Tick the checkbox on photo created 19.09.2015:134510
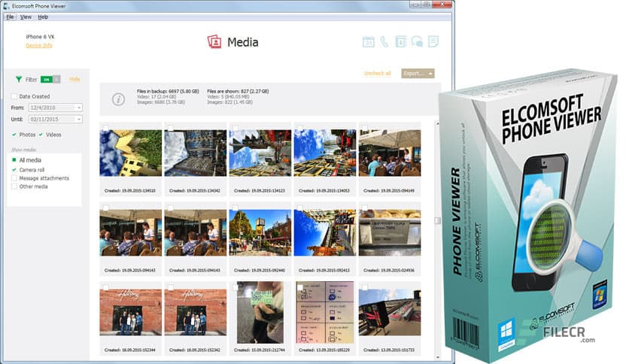The image size is (629, 364). click(x=106, y=129)
